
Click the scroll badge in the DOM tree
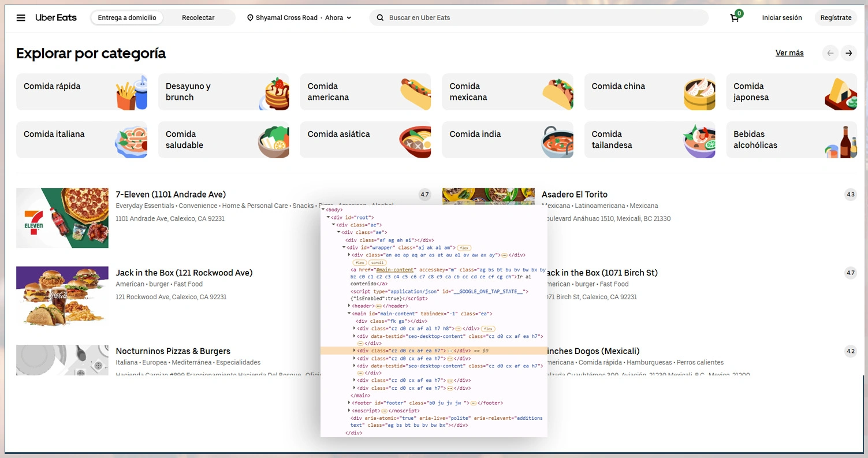(377, 263)
